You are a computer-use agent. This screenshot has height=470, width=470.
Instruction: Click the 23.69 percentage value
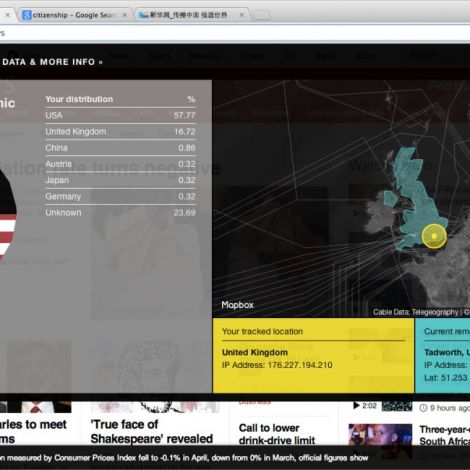click(184, 213)
